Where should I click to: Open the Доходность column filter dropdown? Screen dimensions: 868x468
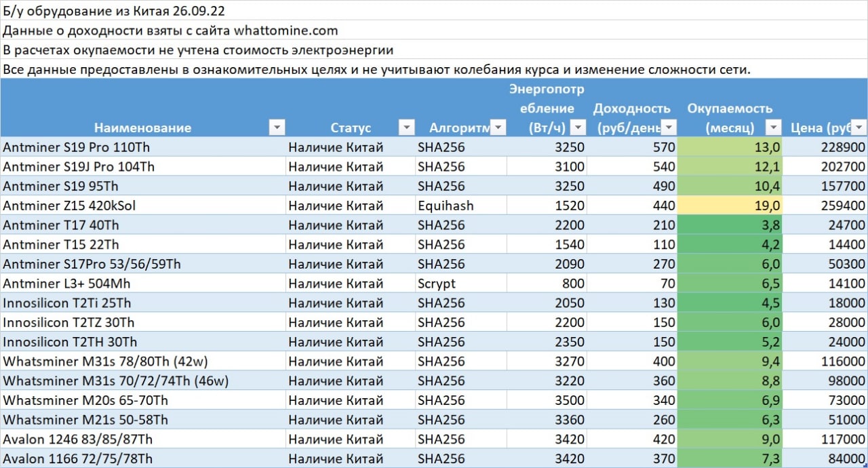669,128
